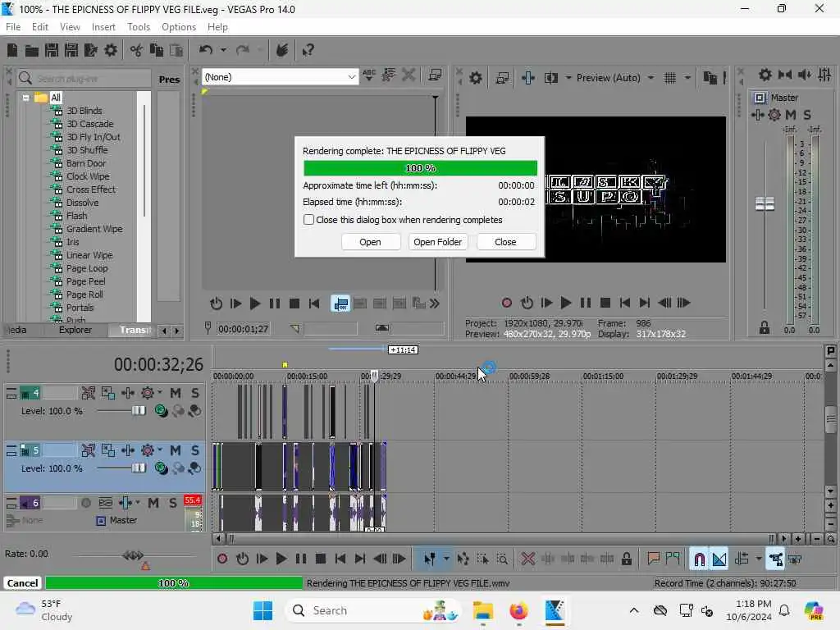Collapse the All transitions folder
This screenshot has width=840, height=630.
point(25,98)
